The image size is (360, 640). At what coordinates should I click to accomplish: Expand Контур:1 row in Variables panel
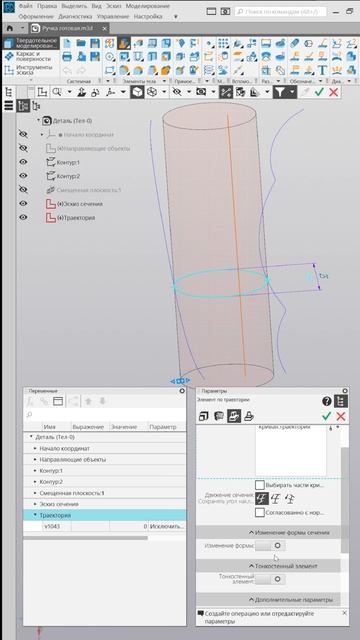tap(35, 471)
